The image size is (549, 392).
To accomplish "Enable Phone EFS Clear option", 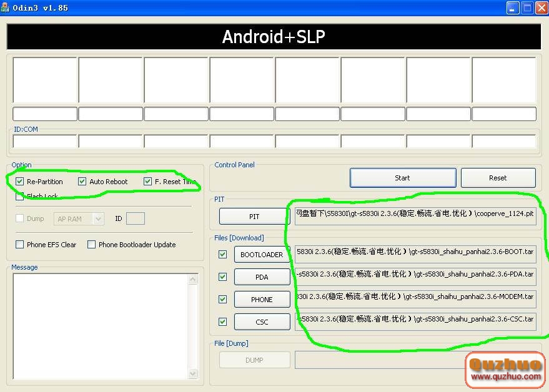I will click(19, 244).
